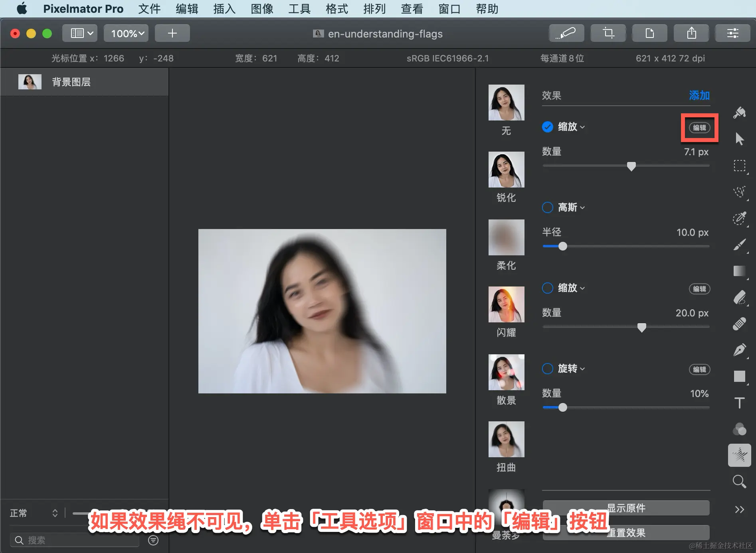The height and width of the screenshot is (553, 756).
Task: Activate the Paint brush tool
Action: coord(739,245)
